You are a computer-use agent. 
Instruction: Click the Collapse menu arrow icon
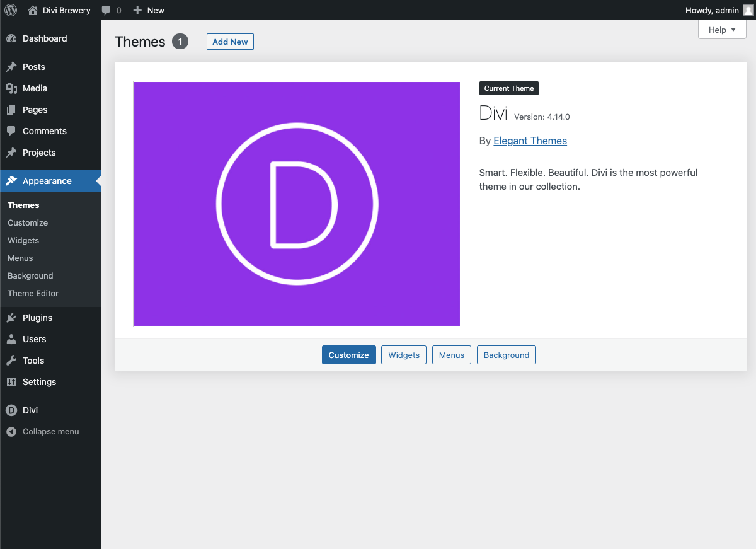click(11, 432)
